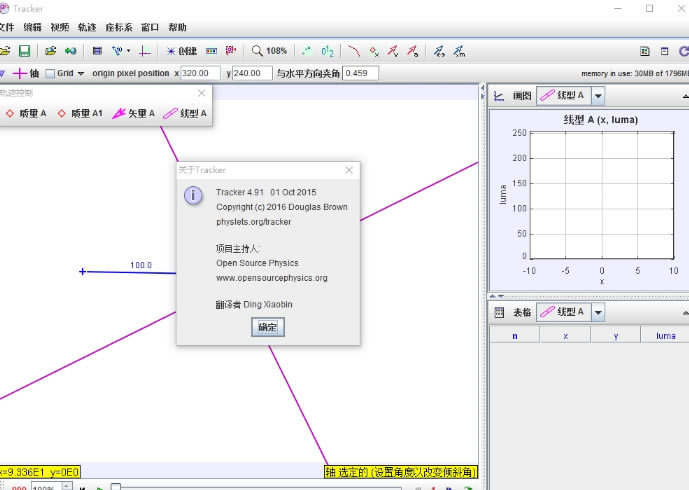The height and width of the screenshot is (490, 689).
Task: Select the coordinate axes tool icon
Action: click(145, 50)
